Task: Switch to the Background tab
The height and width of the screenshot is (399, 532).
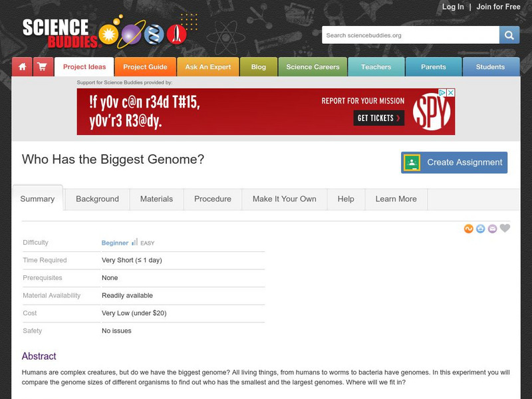Action: coord(97,199)
